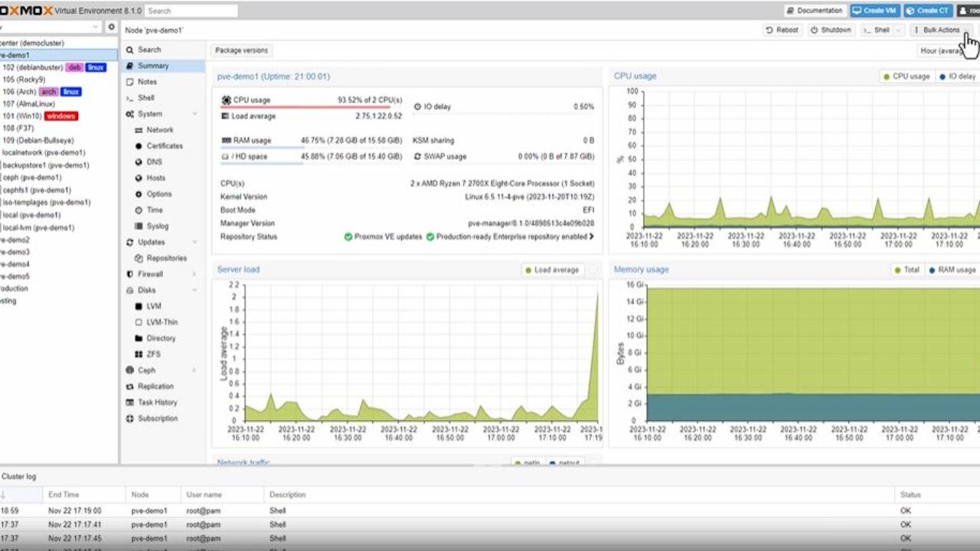Open Certificates via its badge icon
Image resolution: width=980 pixels, height=551 pixels.
[x=139, y=146]
